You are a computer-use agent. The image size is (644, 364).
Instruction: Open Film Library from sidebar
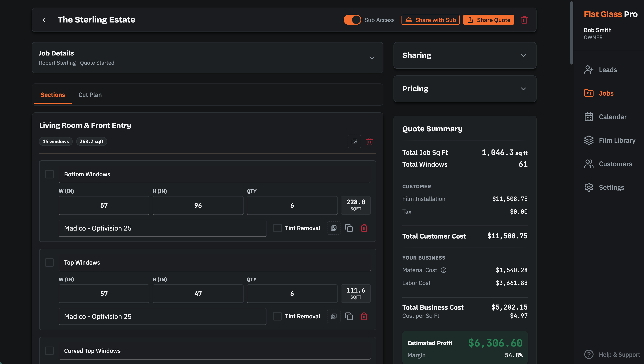pos(610,140)
